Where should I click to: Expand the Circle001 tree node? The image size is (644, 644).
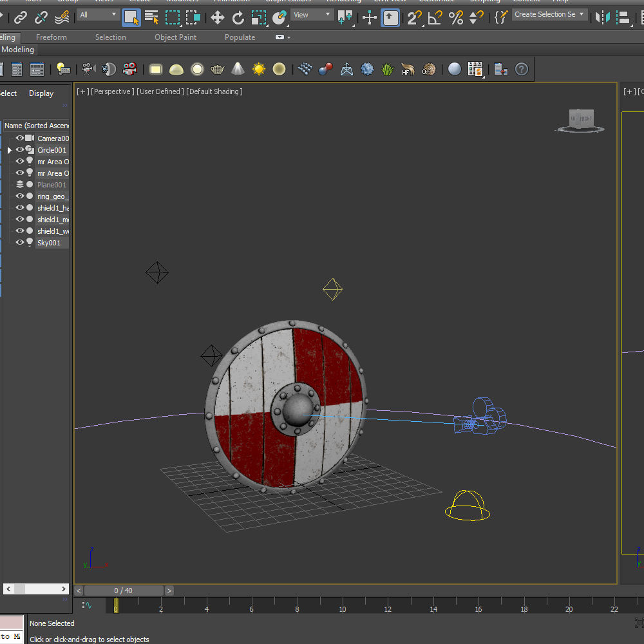click(x=10, y=150)
